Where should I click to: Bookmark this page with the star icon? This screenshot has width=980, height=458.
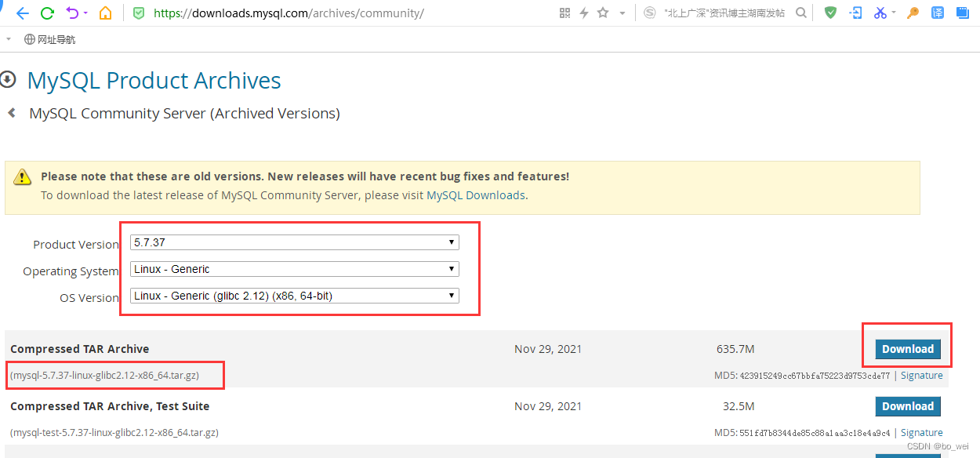(x=603, y=13)
